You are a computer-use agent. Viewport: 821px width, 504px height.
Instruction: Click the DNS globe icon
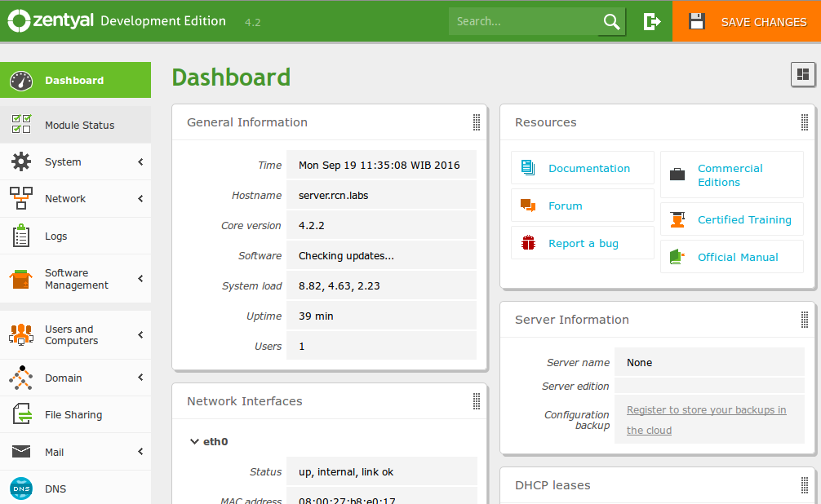tap(21, 489)
